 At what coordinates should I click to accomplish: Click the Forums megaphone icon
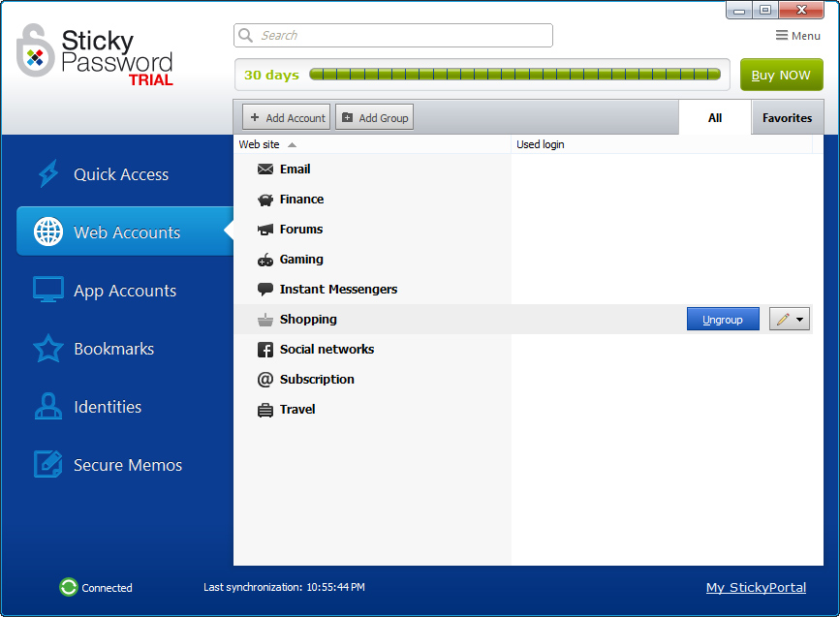(265, 230)
